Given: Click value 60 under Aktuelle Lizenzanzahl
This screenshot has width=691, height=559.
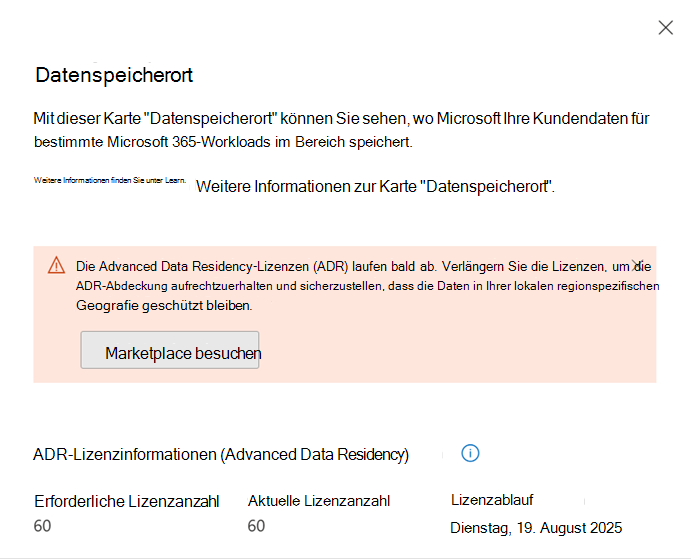Looking at the screenshot, I should coord(256,526).
